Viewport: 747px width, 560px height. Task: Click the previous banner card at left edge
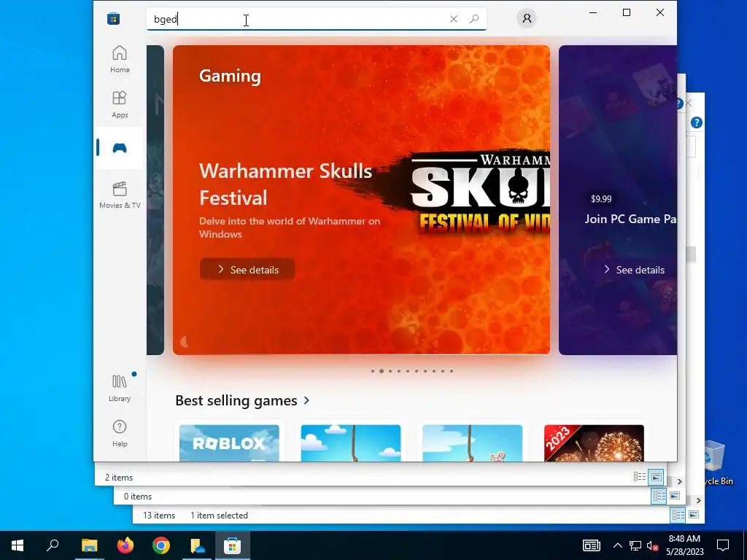(x=155, y=200)
